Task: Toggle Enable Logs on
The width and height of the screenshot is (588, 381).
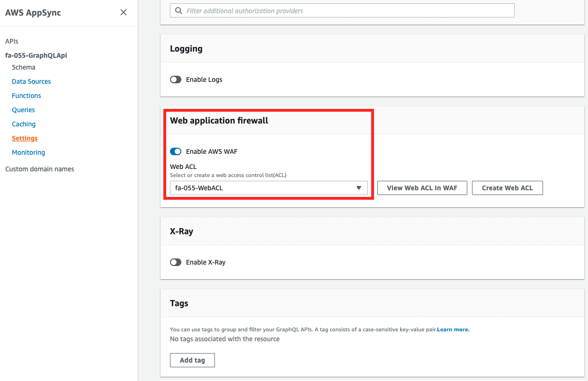Action: (x=176, y=80)
